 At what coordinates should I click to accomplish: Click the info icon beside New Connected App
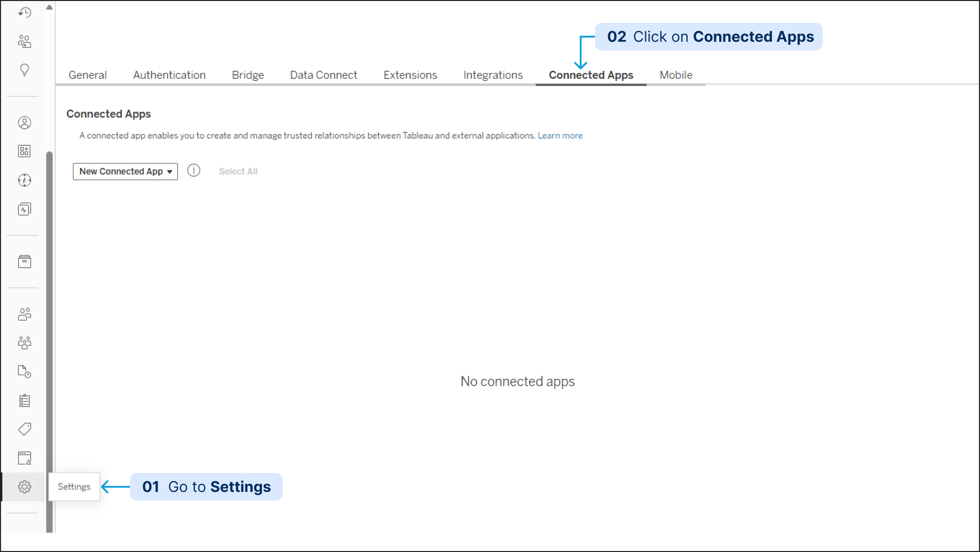pos(194,171)
